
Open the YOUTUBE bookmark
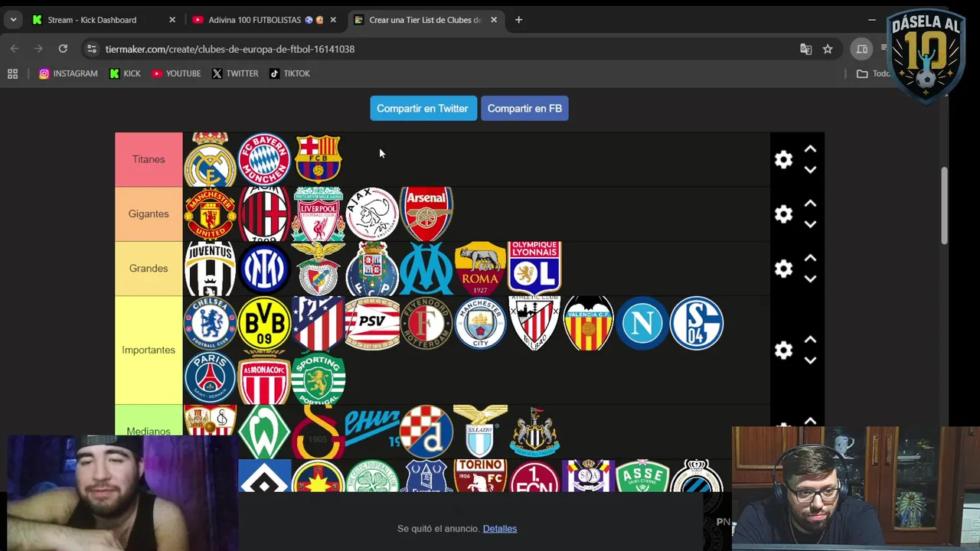pyautogui.click(x=176, y=73)
